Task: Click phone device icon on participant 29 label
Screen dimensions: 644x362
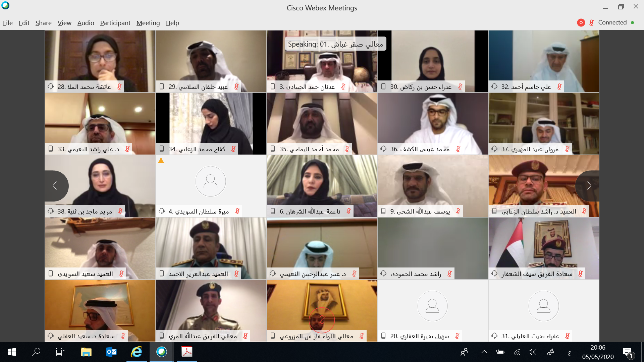Action: click(x=162, y=86)
